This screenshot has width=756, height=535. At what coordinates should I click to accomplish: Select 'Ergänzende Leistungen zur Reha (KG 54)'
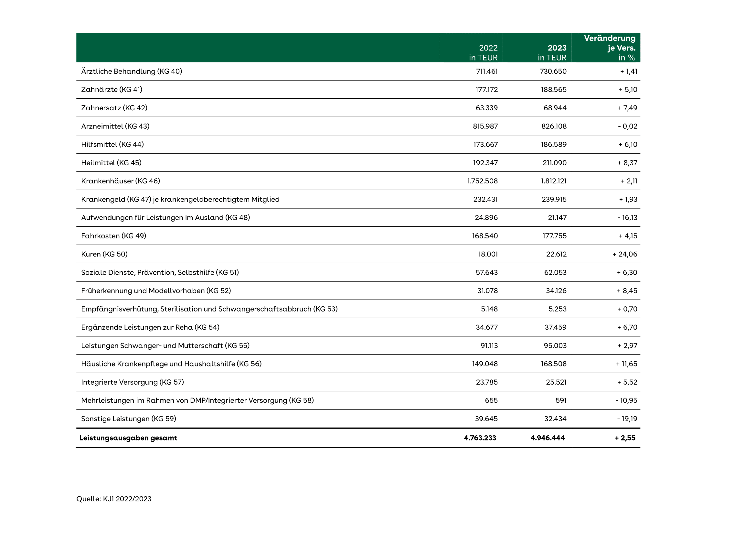pos(150,327)
